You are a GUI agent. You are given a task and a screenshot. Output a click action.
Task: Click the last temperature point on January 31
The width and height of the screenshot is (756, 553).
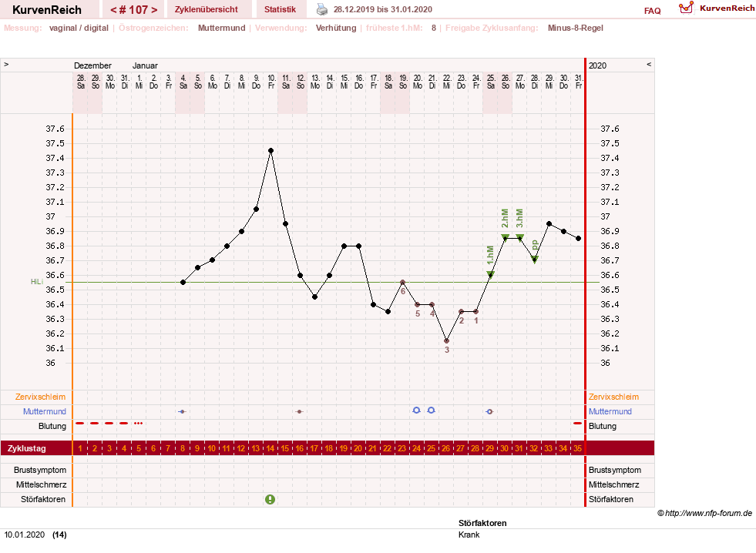pyautogui.click(x=579, y=239)
